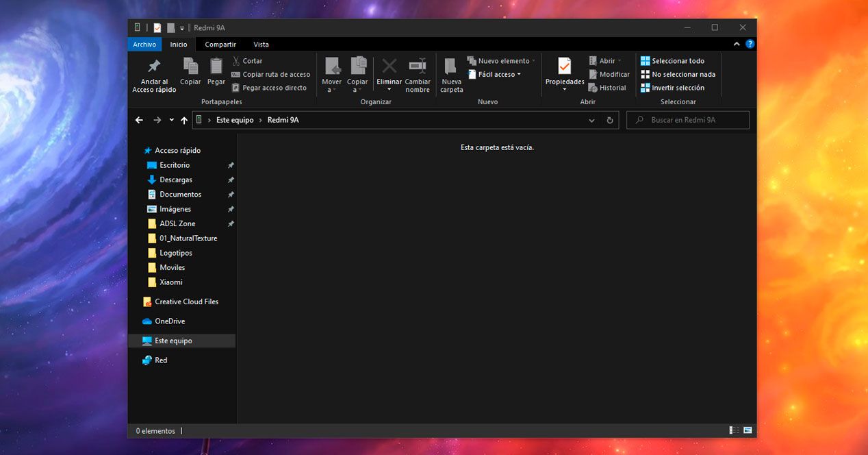The width and height of the screenshot is (868, 455).
Task: Click Seleccionar todo
Action: (672, 61)
